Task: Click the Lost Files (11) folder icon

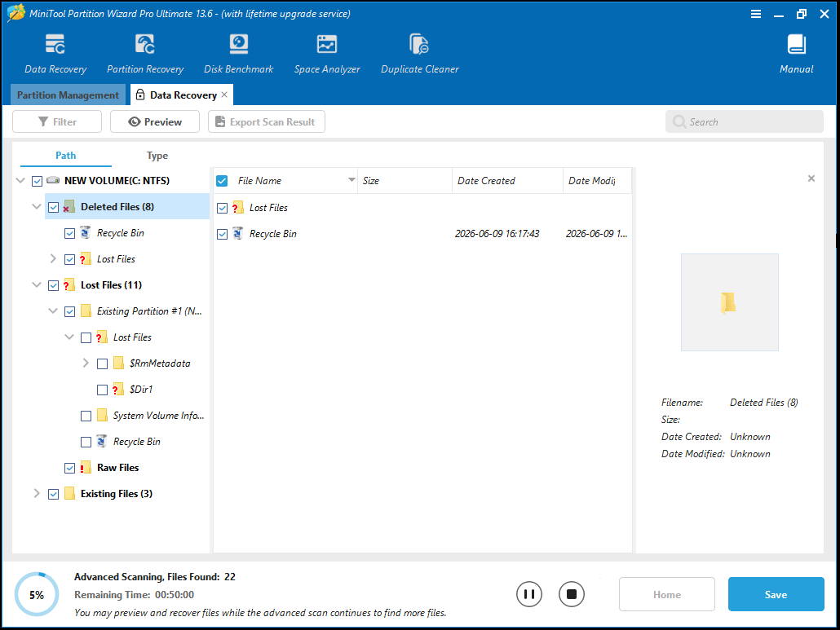Action: point(69,284)
